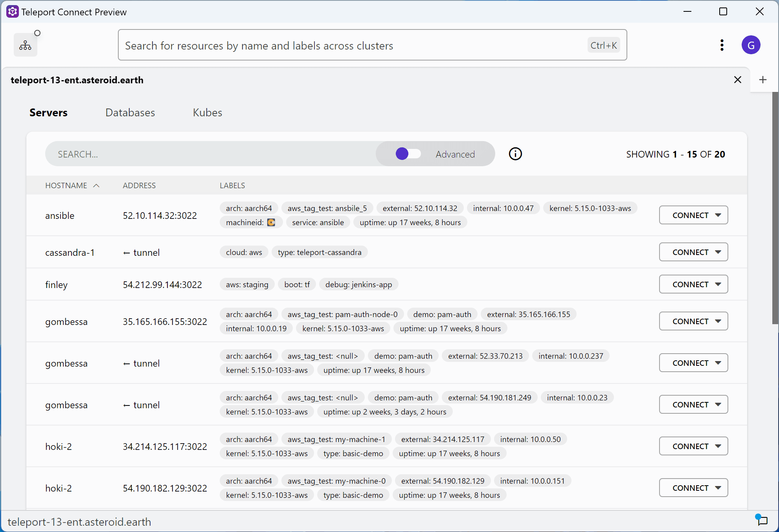Screen dimensions: 779x532
Task: Open the three-dot more options menu
Action: point(722,45)
